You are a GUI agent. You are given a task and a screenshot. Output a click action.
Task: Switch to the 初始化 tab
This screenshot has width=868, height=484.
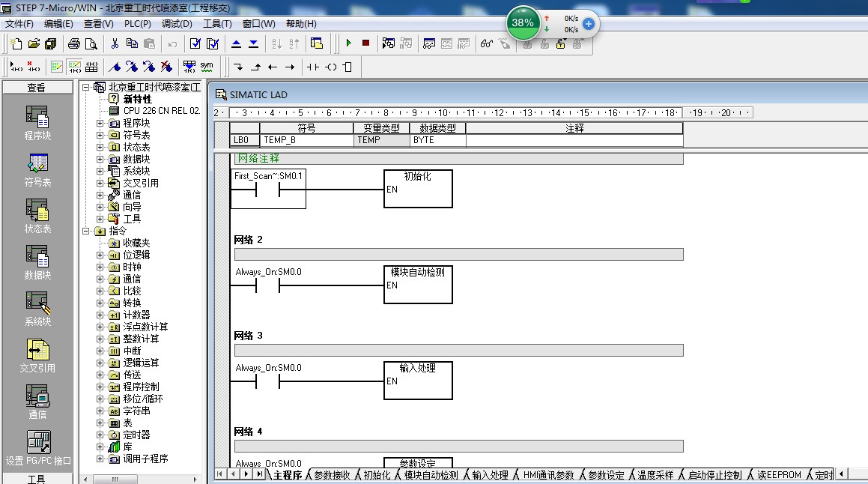pos(377,475)
